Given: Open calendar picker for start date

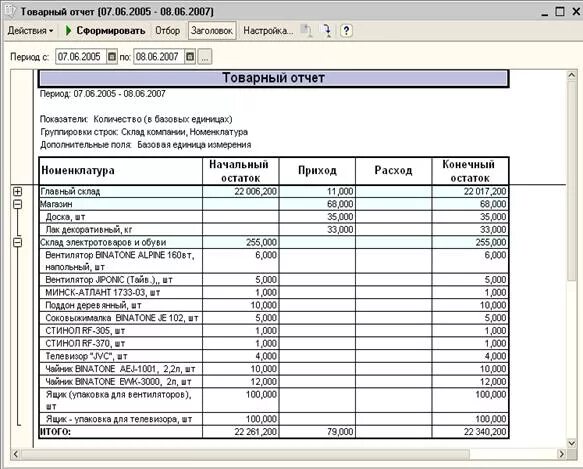Looking at the screenshot, I should tap(112, 57).
